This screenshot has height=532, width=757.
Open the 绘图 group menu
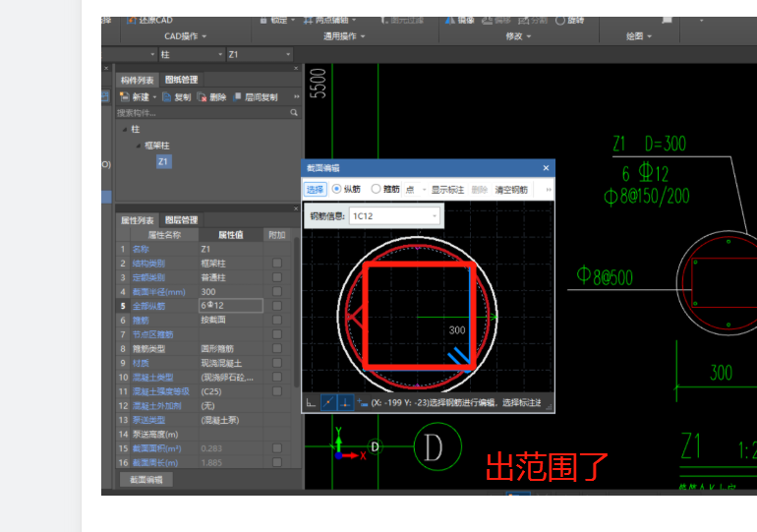point(639,36)
